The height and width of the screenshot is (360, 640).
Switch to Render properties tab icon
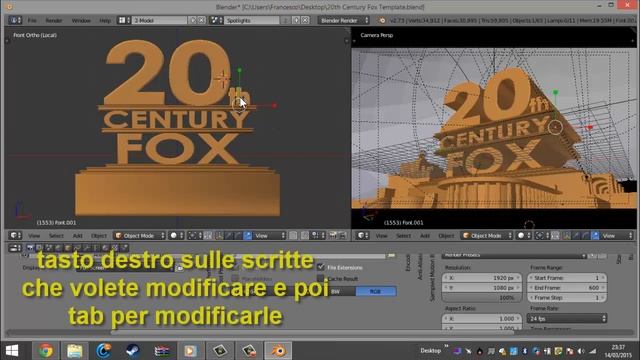pos(30,248)
